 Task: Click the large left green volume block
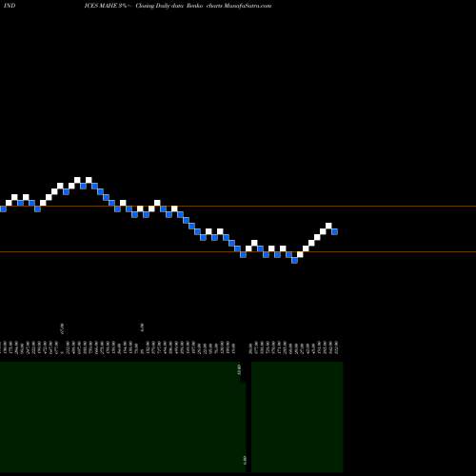coord(123,417)
